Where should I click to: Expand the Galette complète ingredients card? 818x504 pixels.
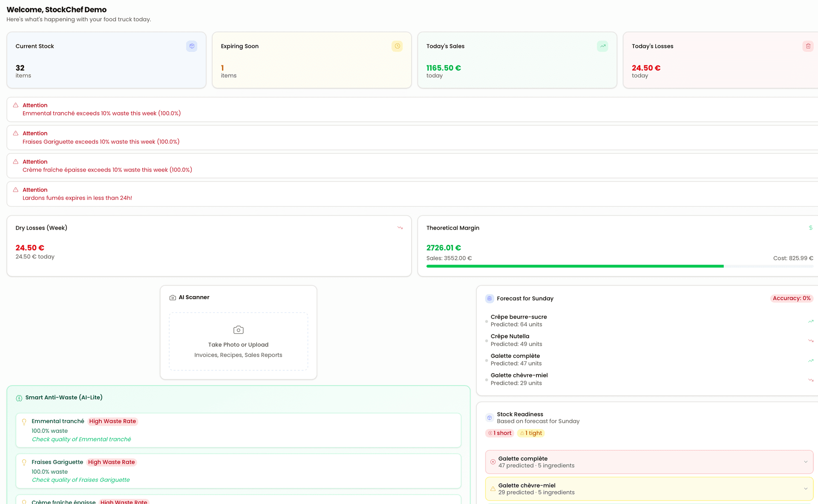tap(805, 462)
